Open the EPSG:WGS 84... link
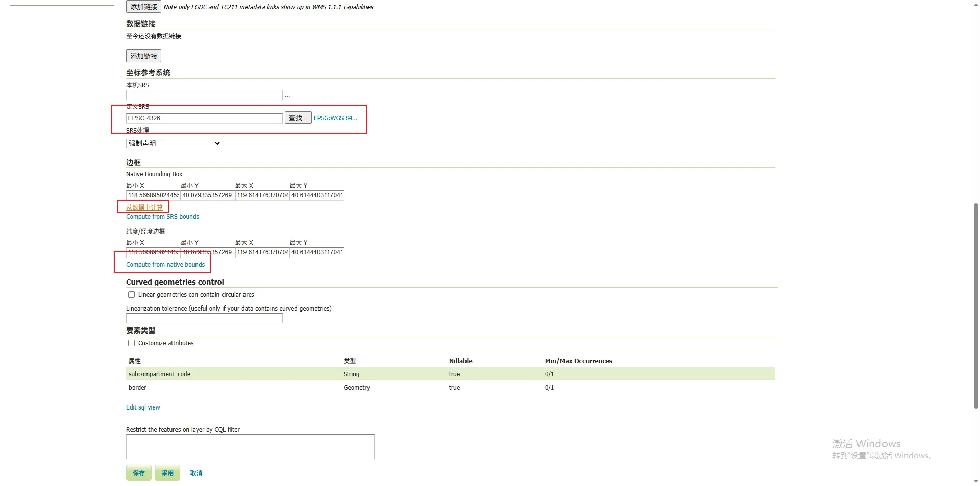Image resolution: width=980 pixels, height=486 pixels. [x=335, y=118]
